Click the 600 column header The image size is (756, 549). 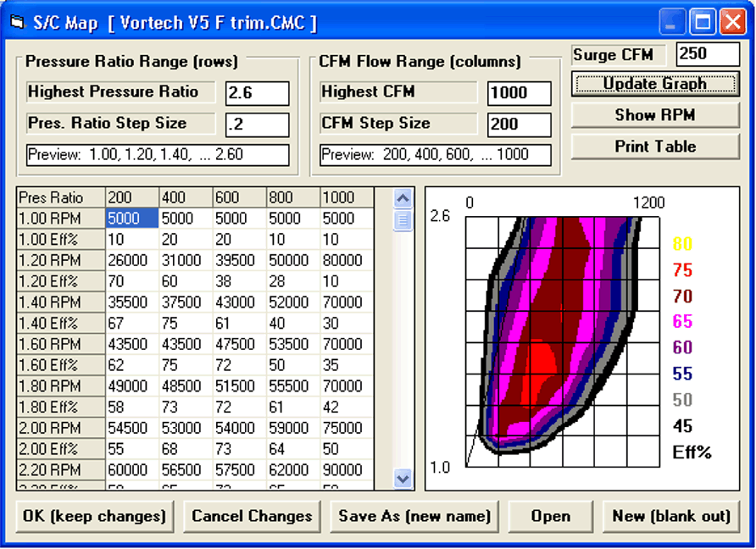(x=240, y=197)
